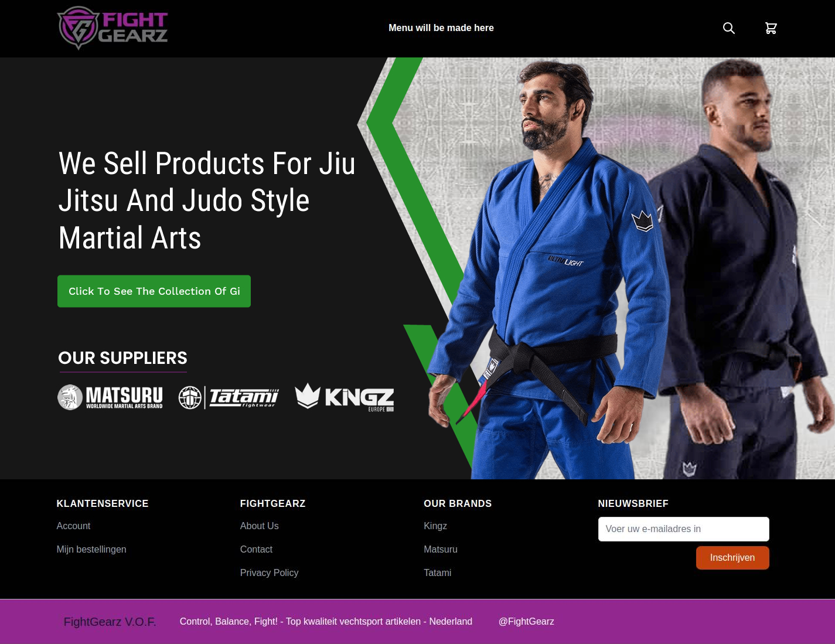
Task: Open the search magnifier icon
Action: [728, 28]
